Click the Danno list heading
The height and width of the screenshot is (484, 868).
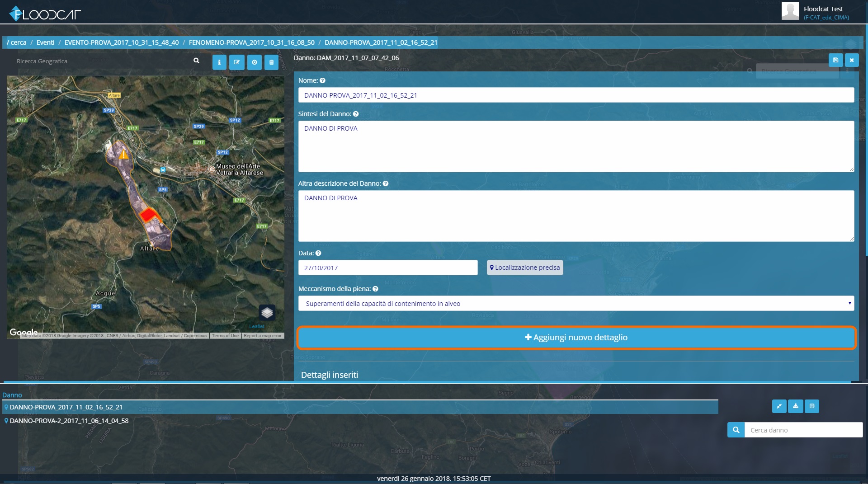pos(12,395)
